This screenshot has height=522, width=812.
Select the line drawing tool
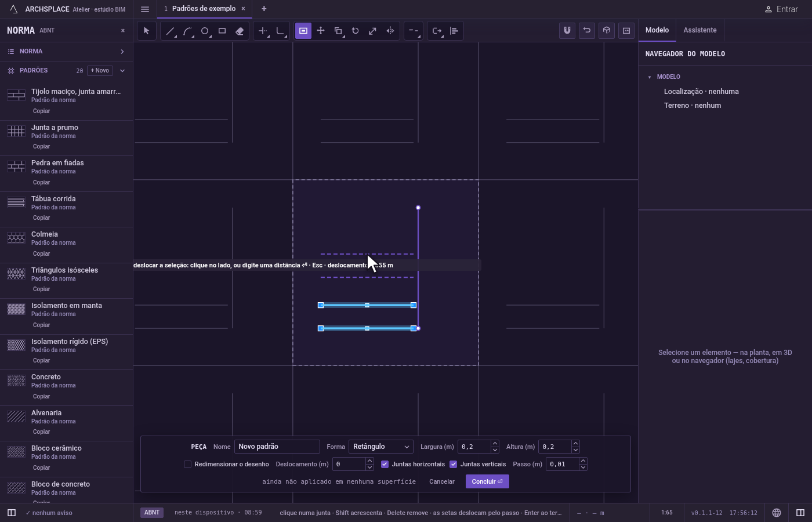[170, 31]
